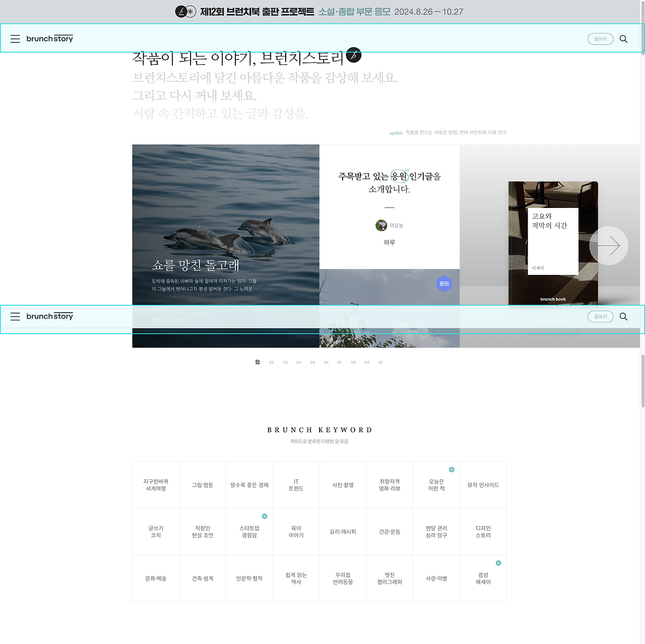645x644 pixels.
Task: Select the 취향저격 영화 리뷰 keyword
Action: coord(390,485)
